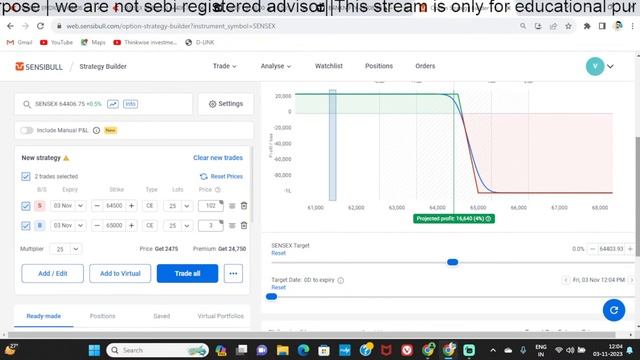Show Target Date info icon
The height and width of the screenshot is (360, 640).
341,280
